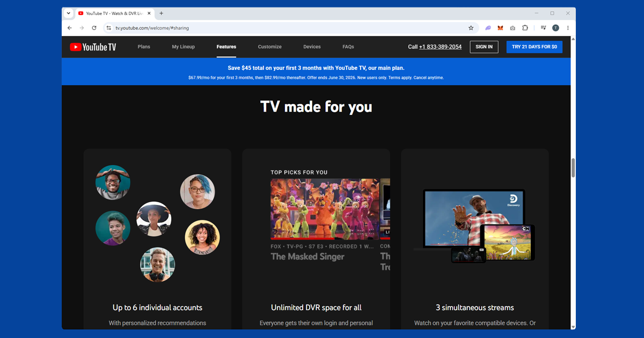The height and width of the screenshot is (338, 644).
Task: Click TRY 21 DAYS FOR $0 button
Action: 535,47
